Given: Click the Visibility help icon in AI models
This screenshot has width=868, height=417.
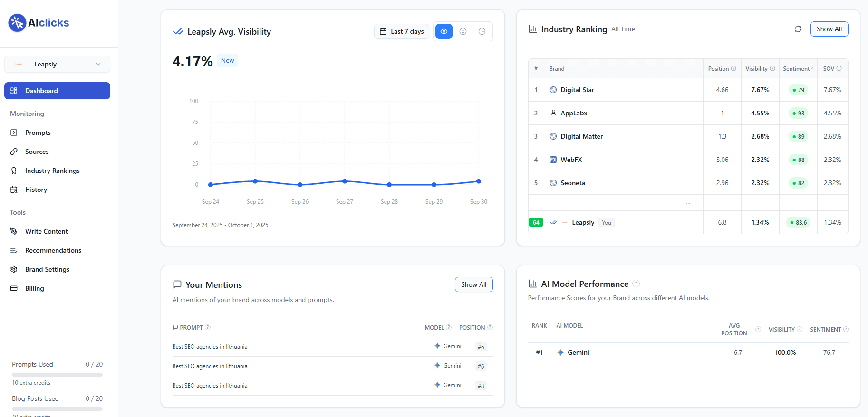Looking at the screenshot, I should pyautogui.click(x=800, y=329).
